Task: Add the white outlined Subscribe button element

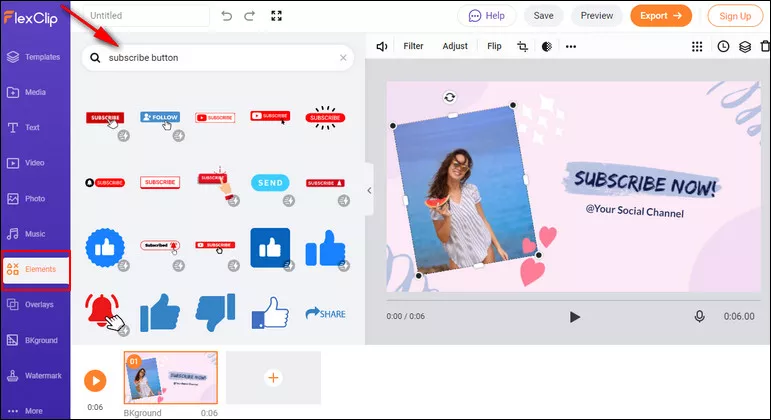Action: tap(160, 182)
